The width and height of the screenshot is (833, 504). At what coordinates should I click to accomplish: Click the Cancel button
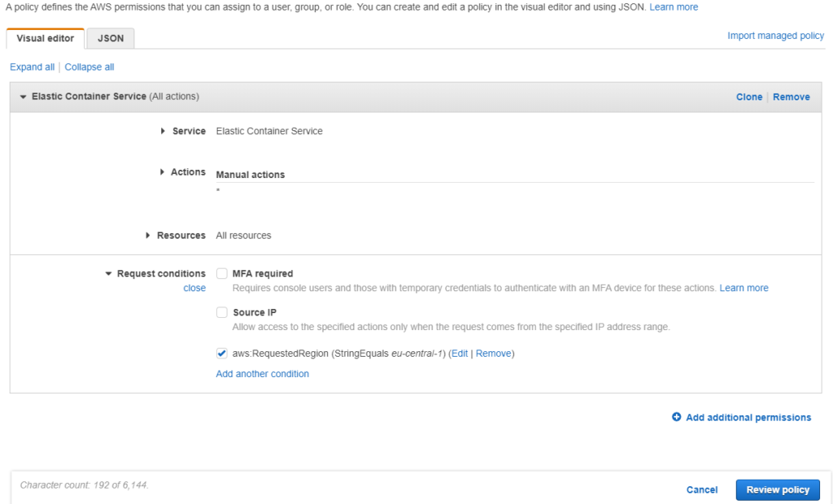coord(701,489)
